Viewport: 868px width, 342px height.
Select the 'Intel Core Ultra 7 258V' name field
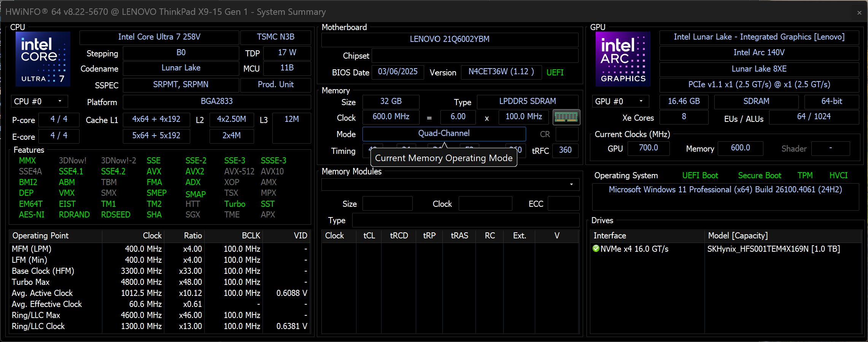(159, 37)
